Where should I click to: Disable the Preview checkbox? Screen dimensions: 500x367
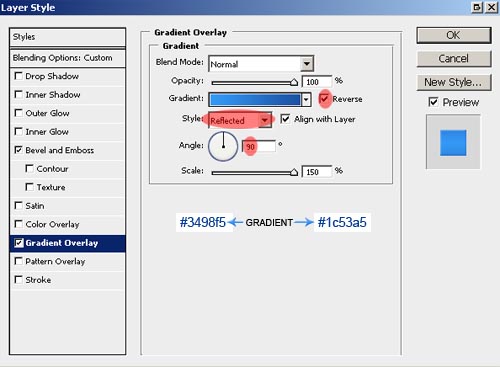(x=433, y=102)
